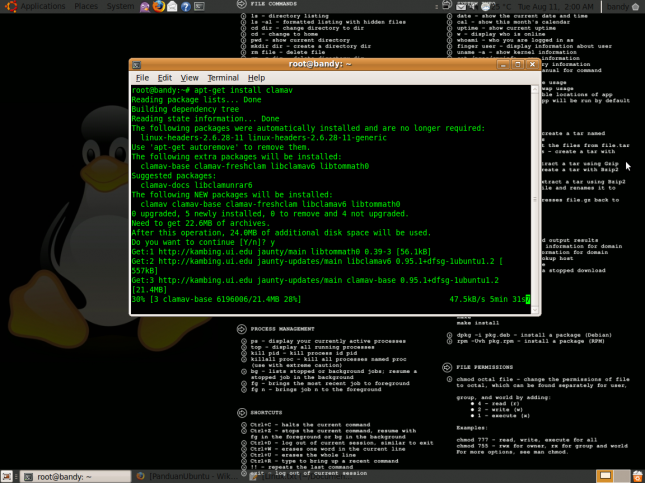Click the scrollbar up arrow in the terminal
Screen dimensions: 645x483
[535, 89]
